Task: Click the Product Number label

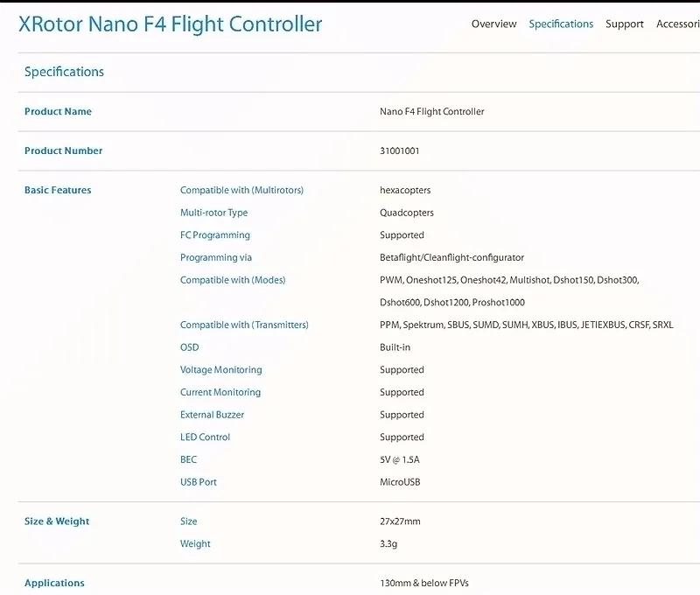Action: click(63, 150)
